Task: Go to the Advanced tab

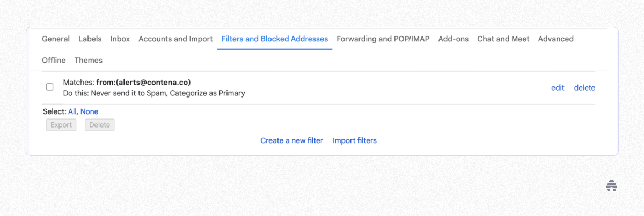Action: [x=556, y=39]
